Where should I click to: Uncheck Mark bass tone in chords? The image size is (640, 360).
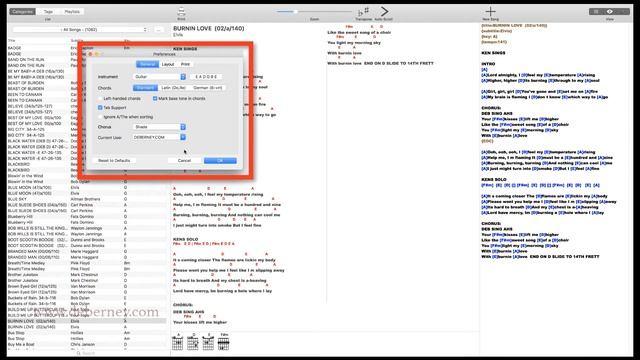155,99
